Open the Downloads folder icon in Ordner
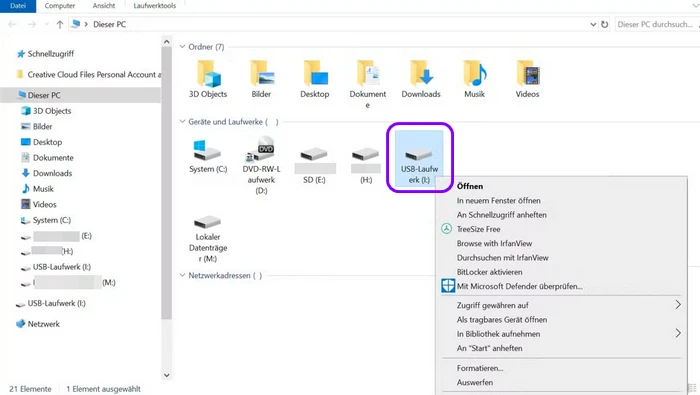The image size is (700, 395). 421,74
